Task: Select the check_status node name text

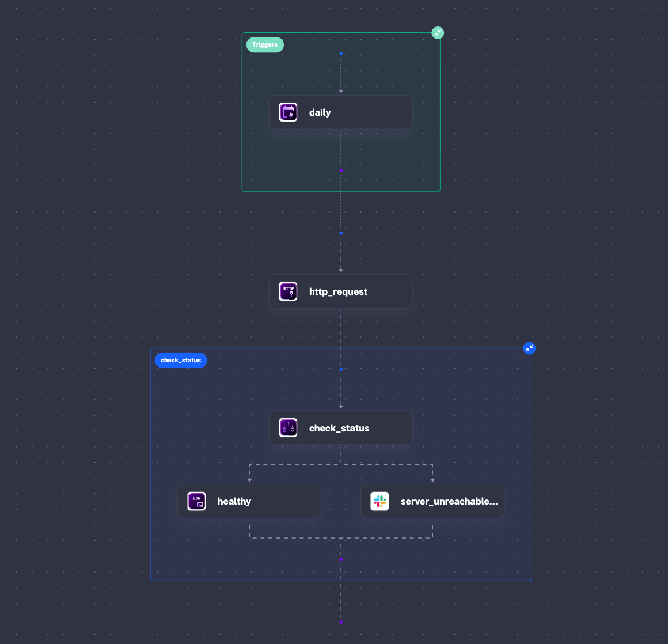Action: click(339, 429)
